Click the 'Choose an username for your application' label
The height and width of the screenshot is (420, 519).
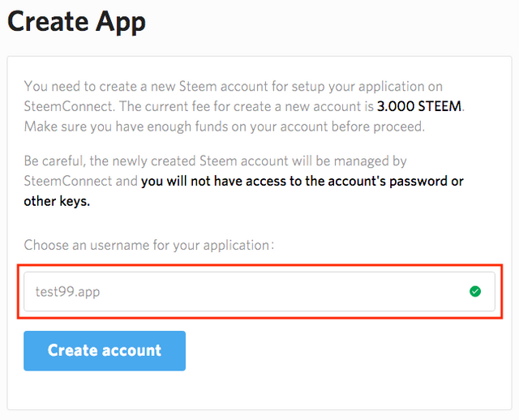[149, 245]
